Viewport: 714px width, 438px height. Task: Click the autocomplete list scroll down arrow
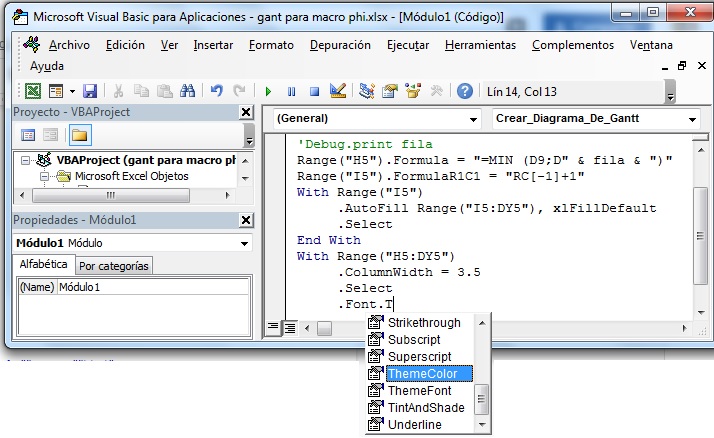[482, 425]
